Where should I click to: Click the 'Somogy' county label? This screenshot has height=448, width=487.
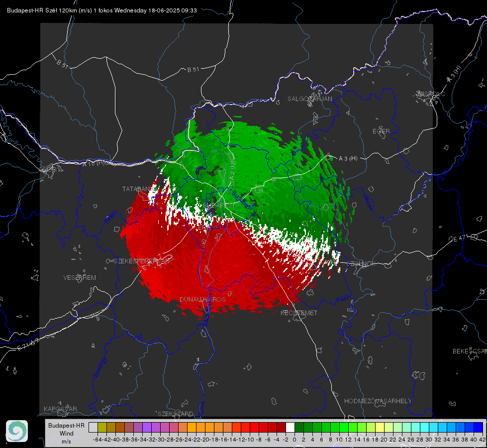point(100,367)
